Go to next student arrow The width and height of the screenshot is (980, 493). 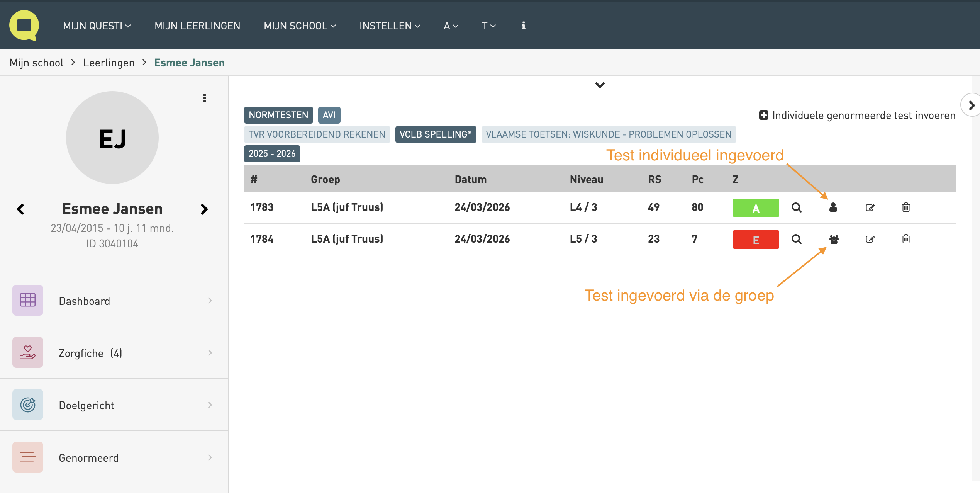204,209
